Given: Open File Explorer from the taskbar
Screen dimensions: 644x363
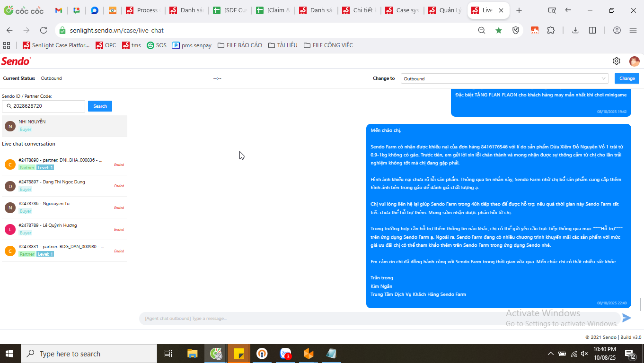Looking at the screenshot, I should [x=192, y=354].
